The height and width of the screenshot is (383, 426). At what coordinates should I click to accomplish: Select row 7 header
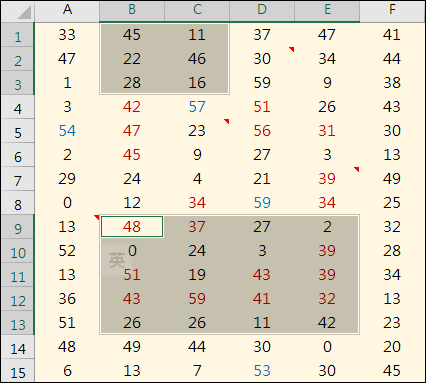pyautogui.click(x=18, y=179)
